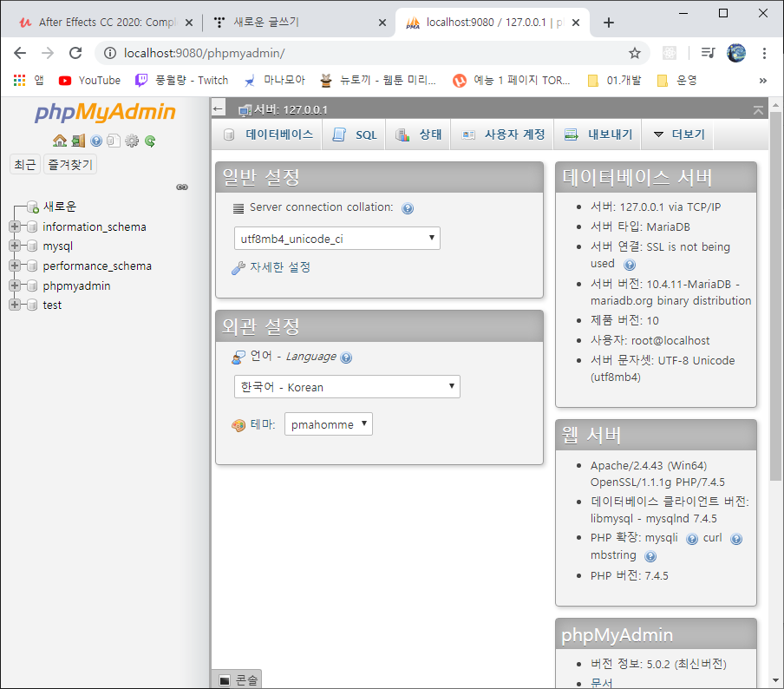
Task: Click help icon next to curl extension
Action: tap(736, 539)
